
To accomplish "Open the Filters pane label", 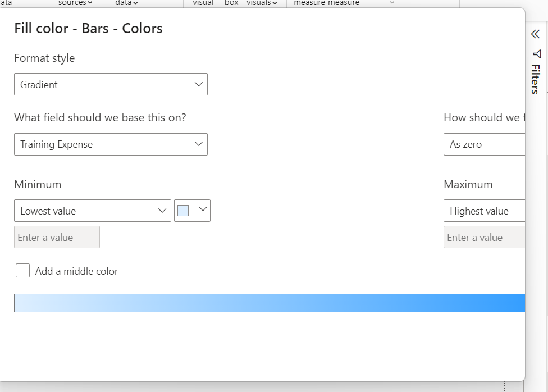I will coord(536,79).
